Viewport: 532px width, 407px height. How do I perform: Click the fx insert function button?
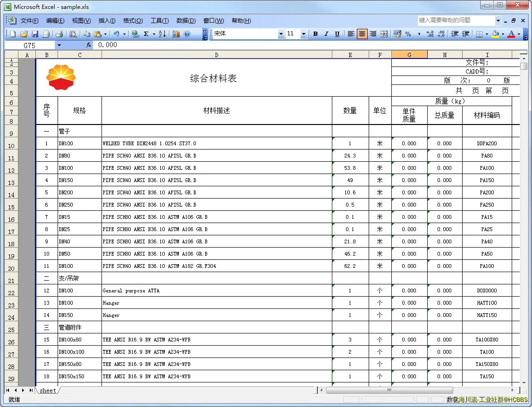pyautogui.click(x=89, y=45)
